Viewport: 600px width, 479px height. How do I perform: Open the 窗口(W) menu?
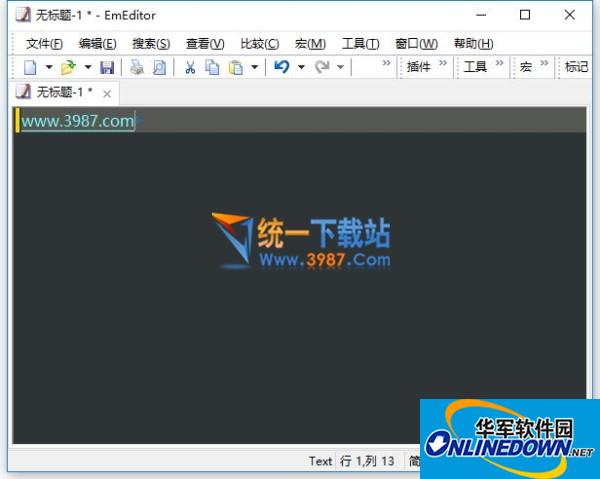coord(416,44)
